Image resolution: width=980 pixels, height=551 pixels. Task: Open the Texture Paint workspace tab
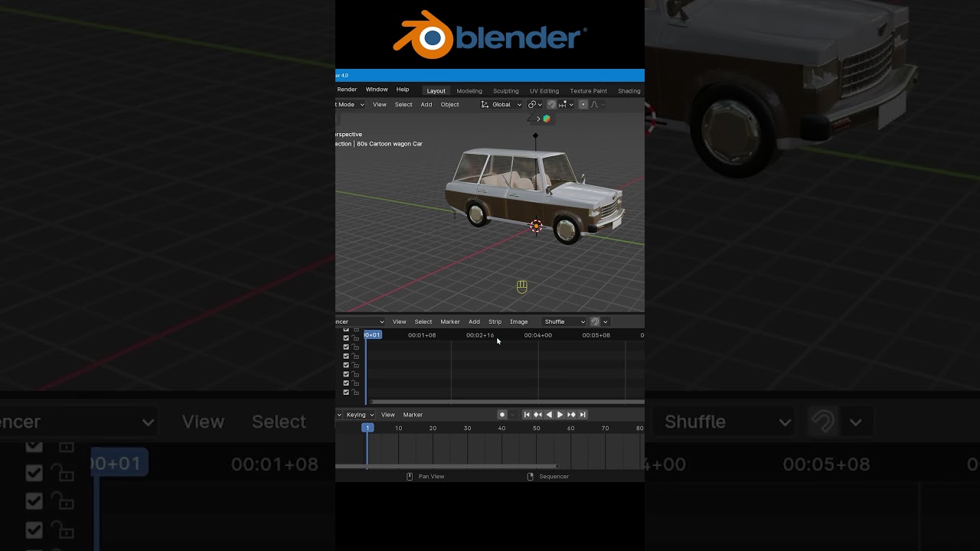tap(588, 91)
